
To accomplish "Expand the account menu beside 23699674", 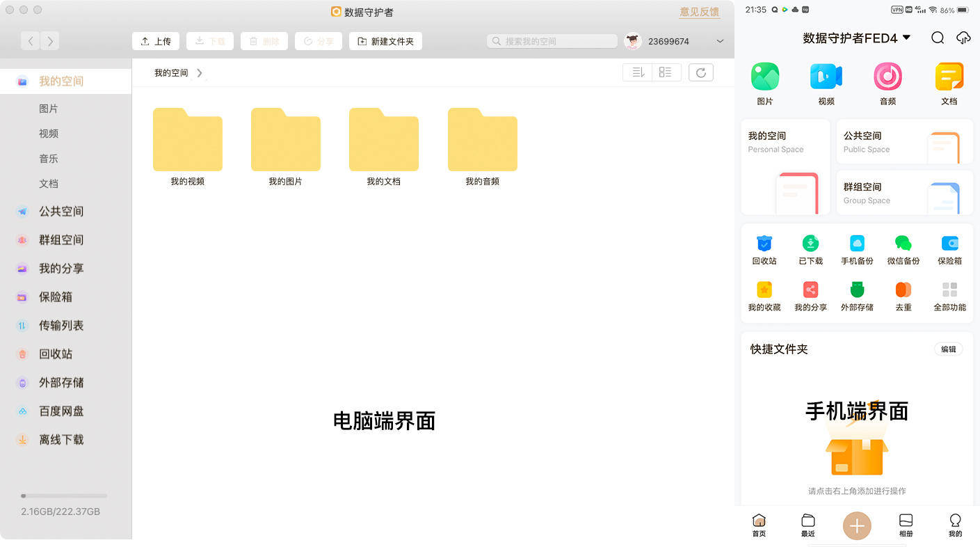I will point(720,41).
